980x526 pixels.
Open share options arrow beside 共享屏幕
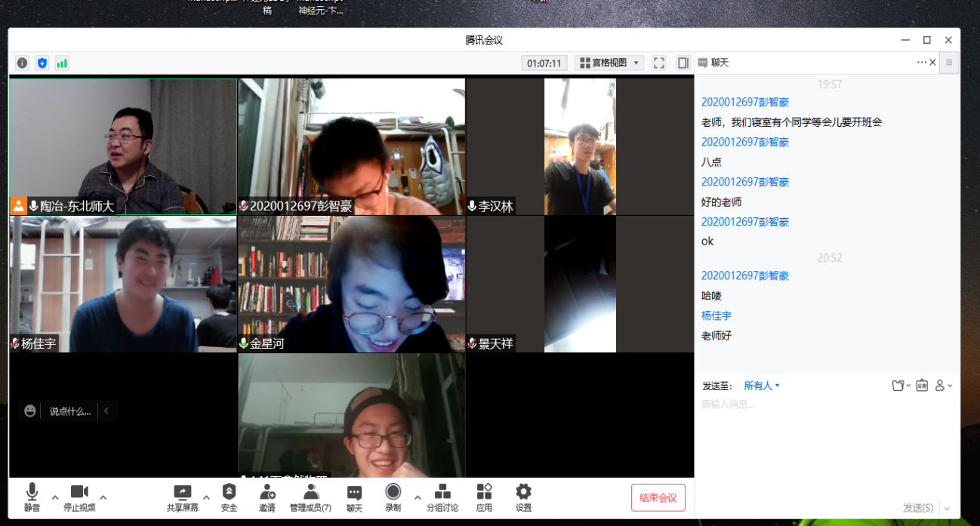206,497
